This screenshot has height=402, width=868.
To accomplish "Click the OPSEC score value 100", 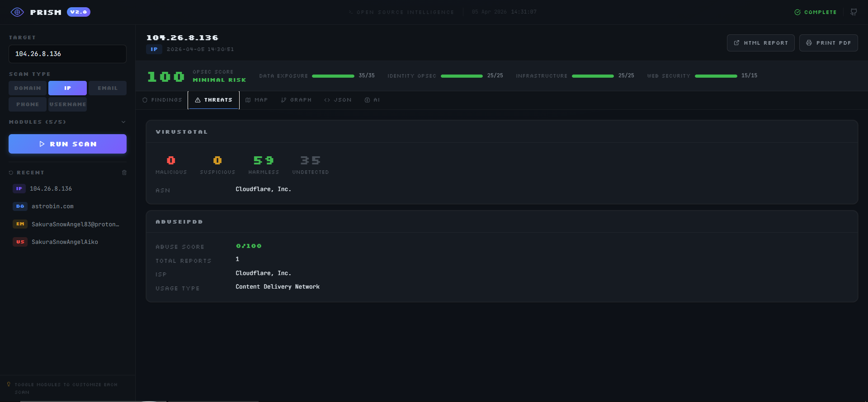I will pos(166,77).
